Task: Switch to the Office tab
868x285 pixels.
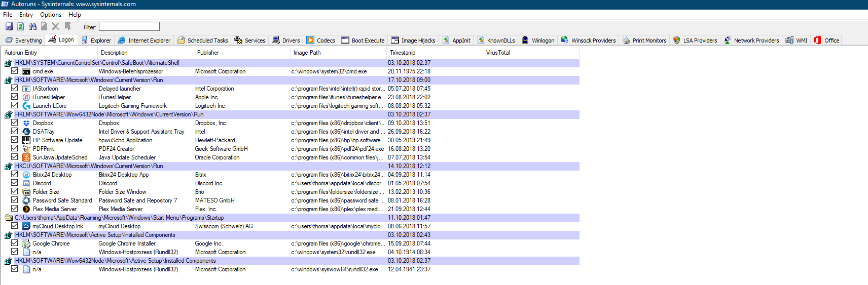Action: [x=826, y=40]
